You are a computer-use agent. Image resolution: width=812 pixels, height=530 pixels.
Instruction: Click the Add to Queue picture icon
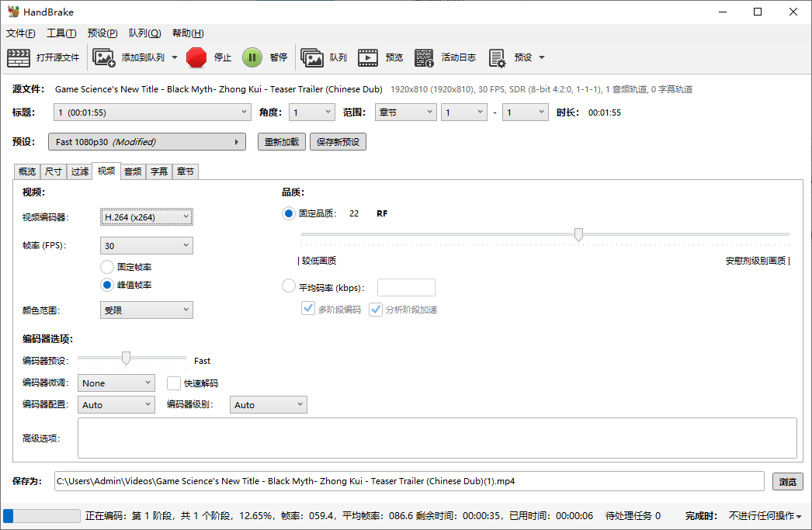coord(103,57)
